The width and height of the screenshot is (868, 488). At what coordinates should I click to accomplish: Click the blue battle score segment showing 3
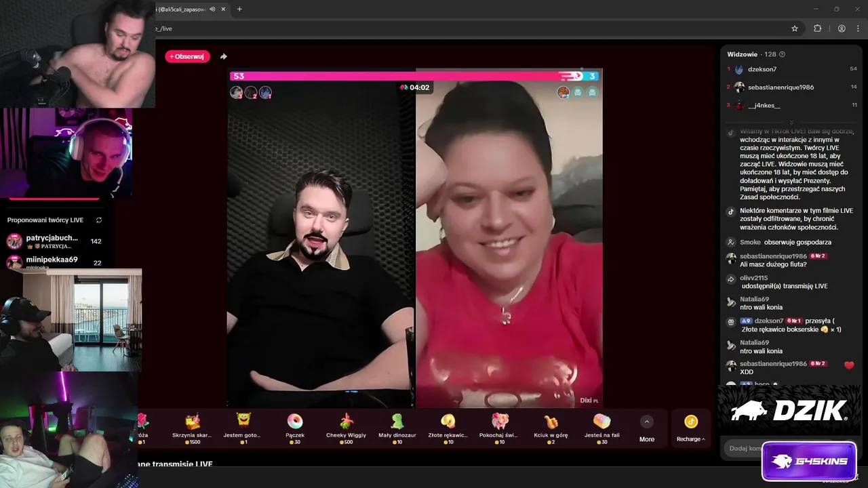tap(592, 77)
